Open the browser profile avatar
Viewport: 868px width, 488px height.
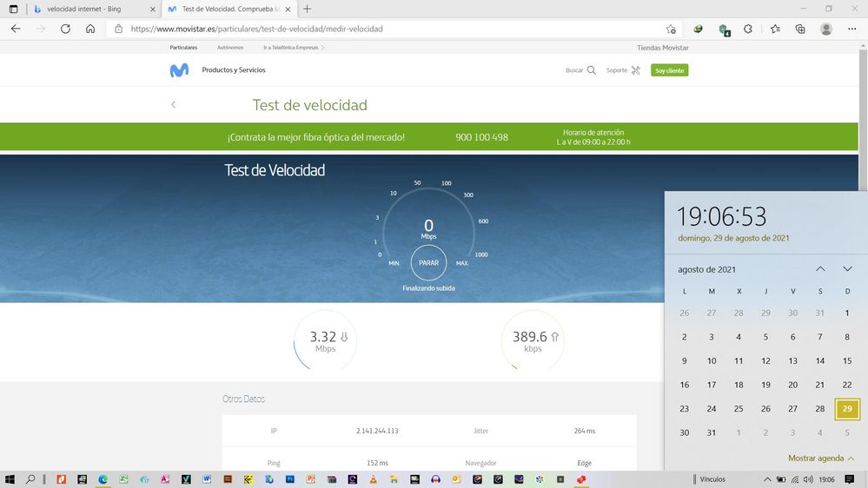[825, 29]
